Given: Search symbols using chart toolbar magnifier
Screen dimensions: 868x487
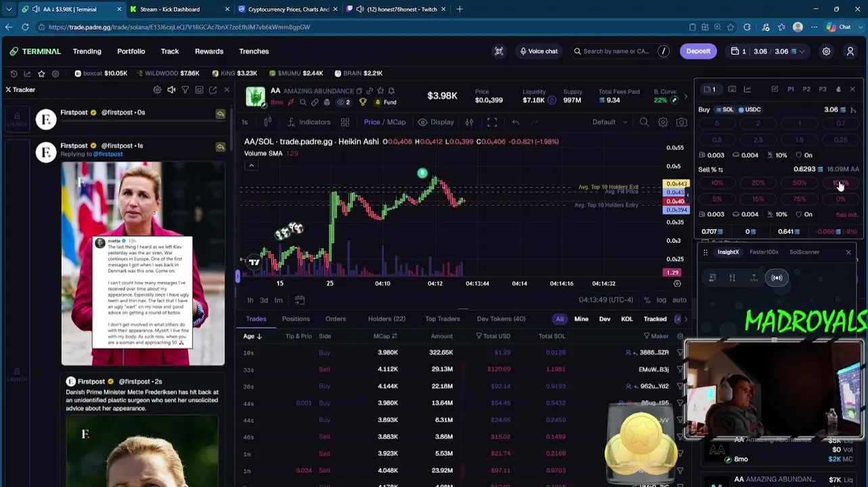Looking at the screenshot, I should click(644, 122).
